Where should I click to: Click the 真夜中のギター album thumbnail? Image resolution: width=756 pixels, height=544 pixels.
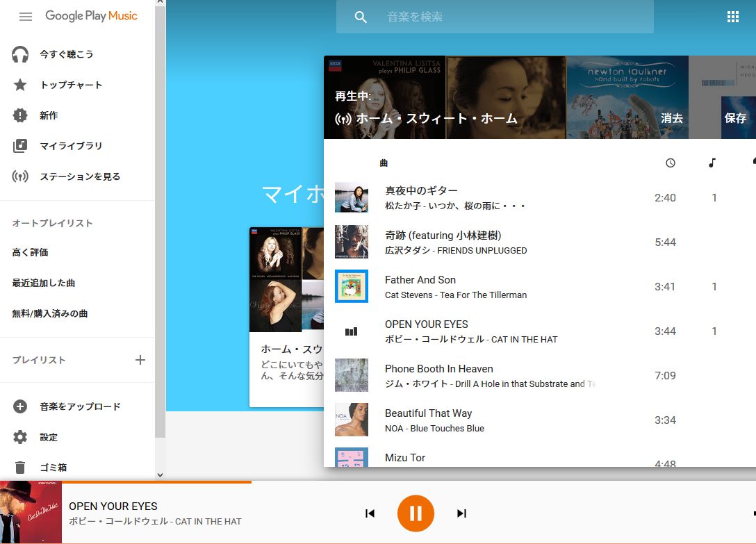point(352,197)
